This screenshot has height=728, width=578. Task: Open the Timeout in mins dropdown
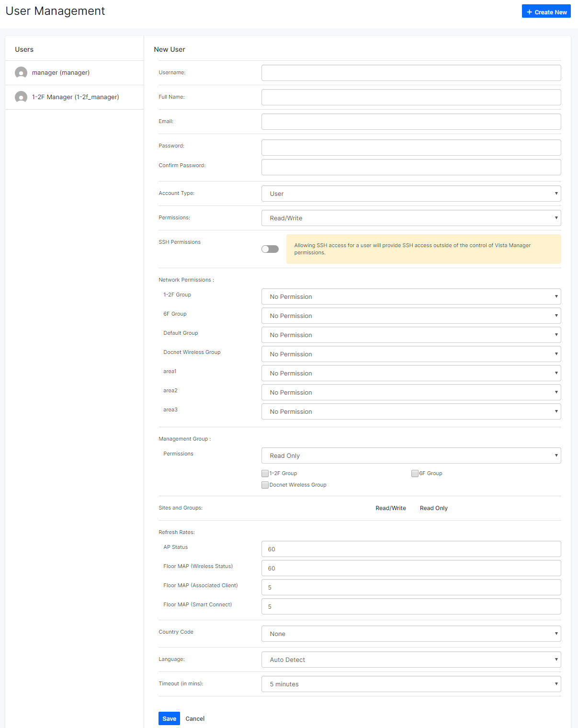point(411,684)
